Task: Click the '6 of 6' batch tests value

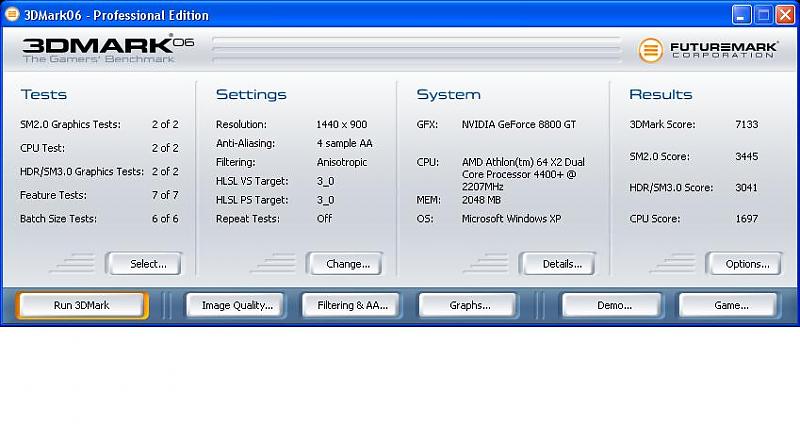Action: (x=165, y=218)
